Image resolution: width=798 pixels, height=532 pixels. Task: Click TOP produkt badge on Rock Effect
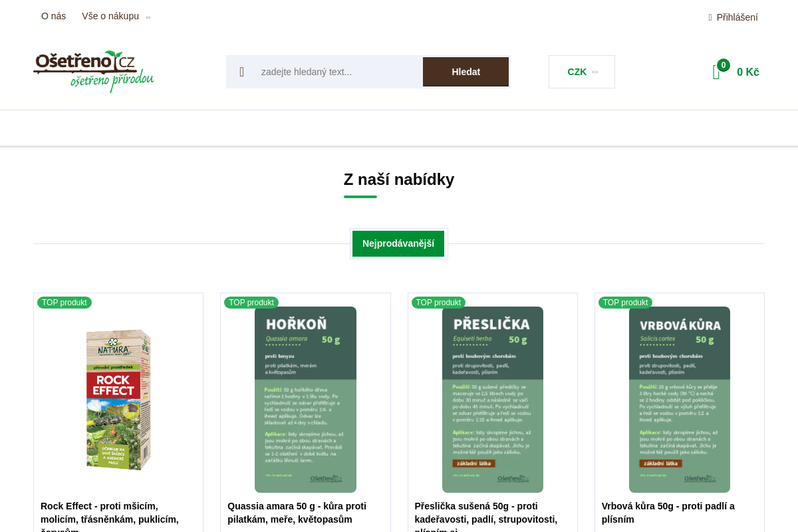click(65, 303)
